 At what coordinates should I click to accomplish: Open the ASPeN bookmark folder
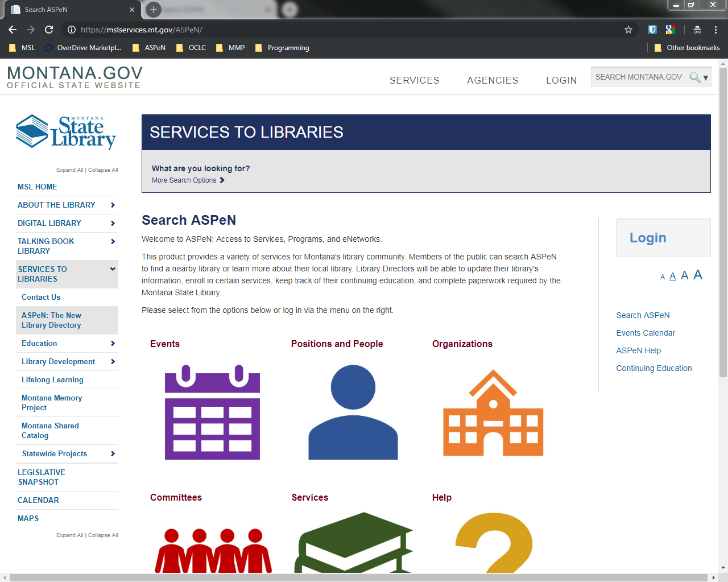click(x=148, y=48)
